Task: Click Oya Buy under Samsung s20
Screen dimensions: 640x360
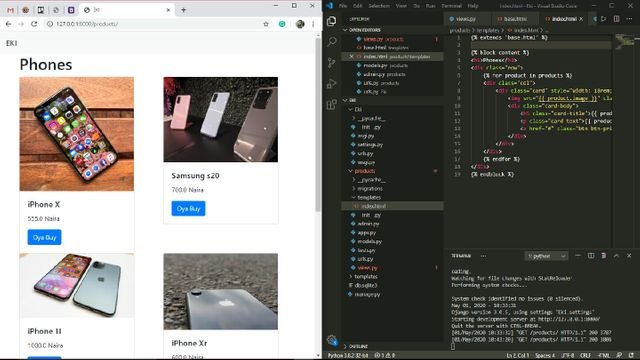Action: click(x=188, y=209)
